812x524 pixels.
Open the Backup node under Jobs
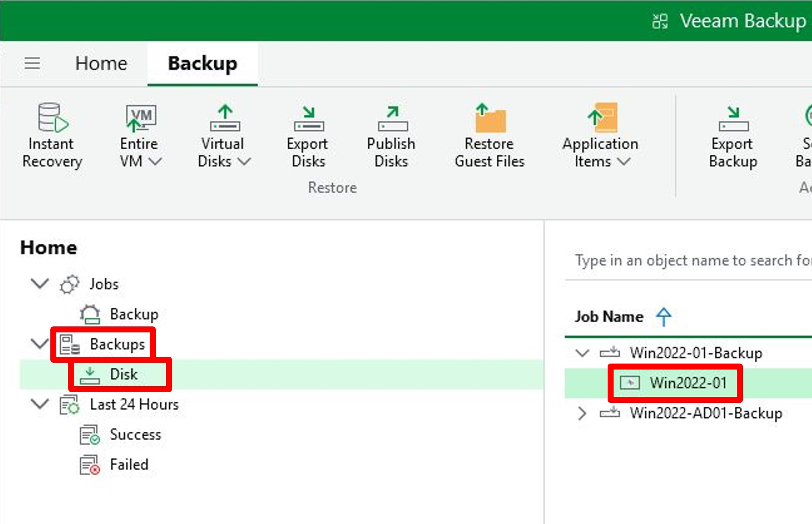[x=134, y=314]
